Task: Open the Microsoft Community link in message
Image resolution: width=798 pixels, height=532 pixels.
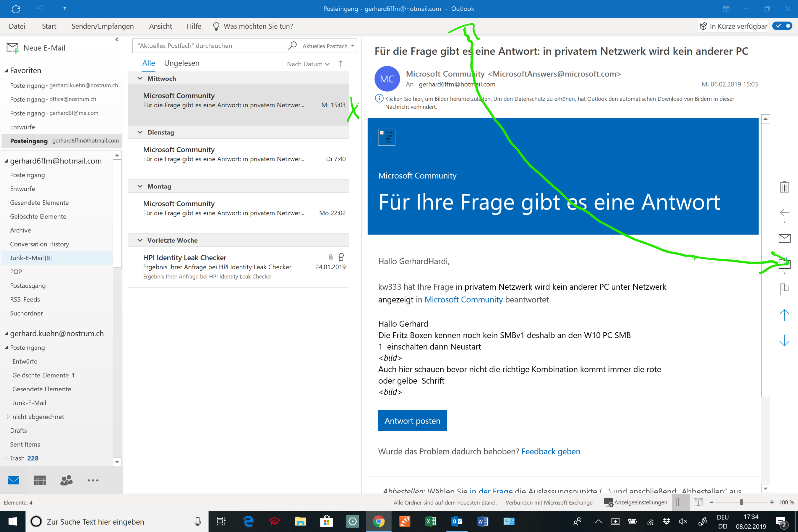Action: (x=463, y=300)
